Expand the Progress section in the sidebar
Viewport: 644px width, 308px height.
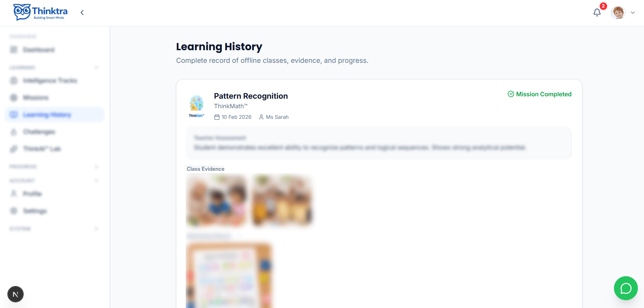pos(97,167)
